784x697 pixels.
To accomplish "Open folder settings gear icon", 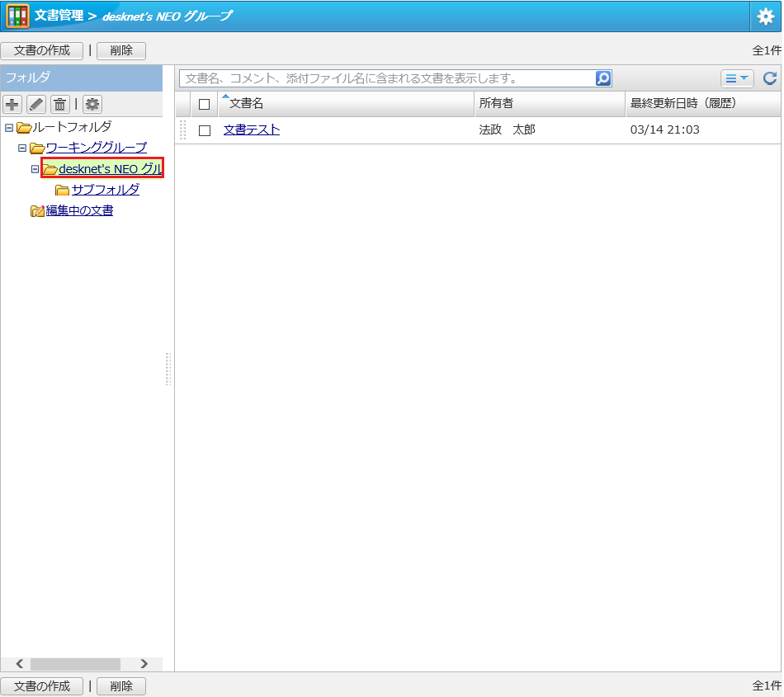I will (x=92, y=105).
